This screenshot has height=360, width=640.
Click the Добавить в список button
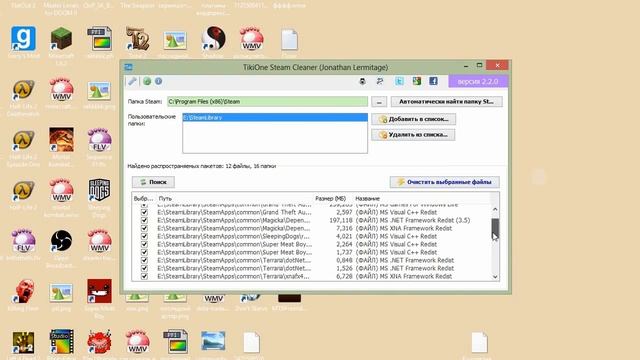point(413,119)
